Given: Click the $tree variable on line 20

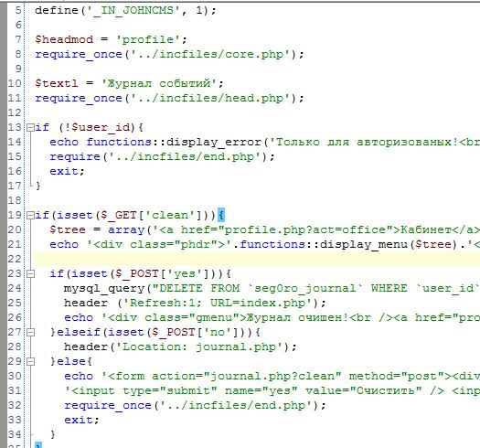Looking at the screenshot, I should point(68,229).
